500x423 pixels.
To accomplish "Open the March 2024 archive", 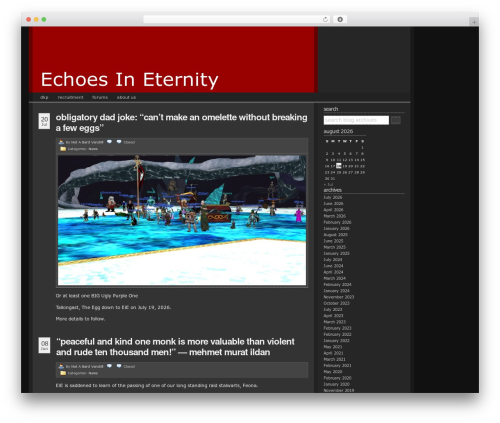I will [x=335, y=278].
